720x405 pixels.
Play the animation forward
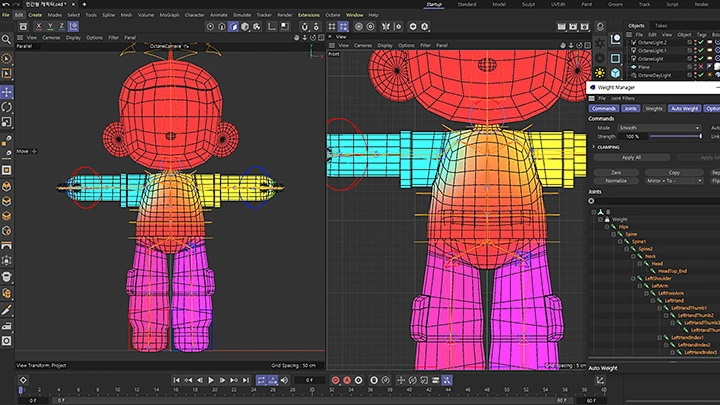coord(211,380)
